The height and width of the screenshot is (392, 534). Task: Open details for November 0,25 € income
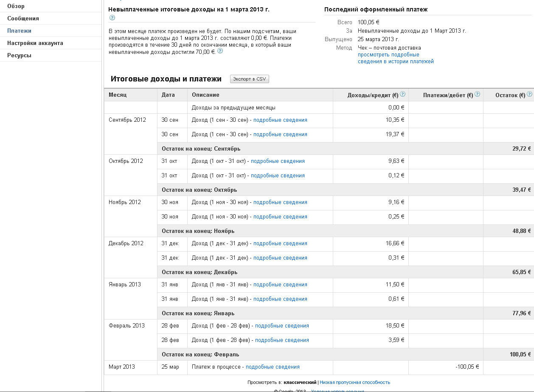click(x=280, y=217)
